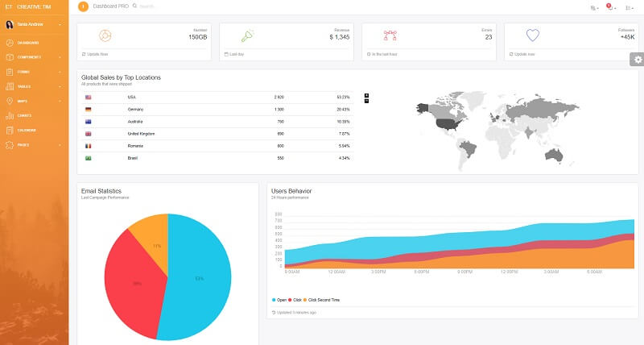Click the flashlight icon in Revenue card
644x345 pixels.
click(248, 35)
